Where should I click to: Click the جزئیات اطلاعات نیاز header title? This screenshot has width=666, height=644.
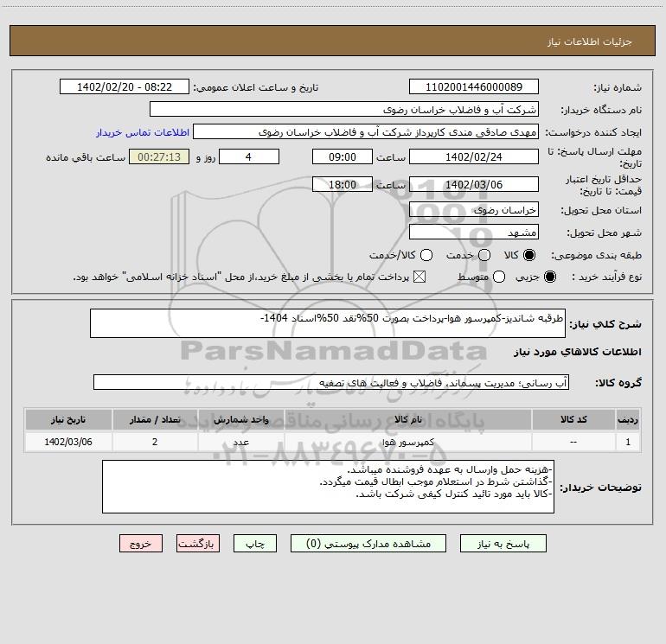tap(590, 41)
